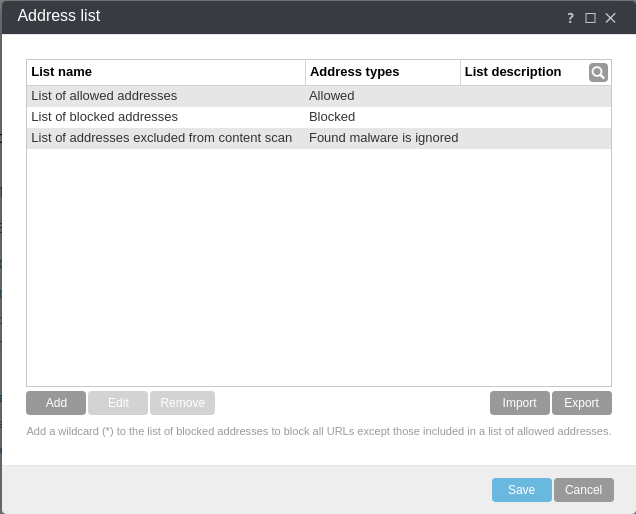Click the Allowed address type cell

[332, 96]
